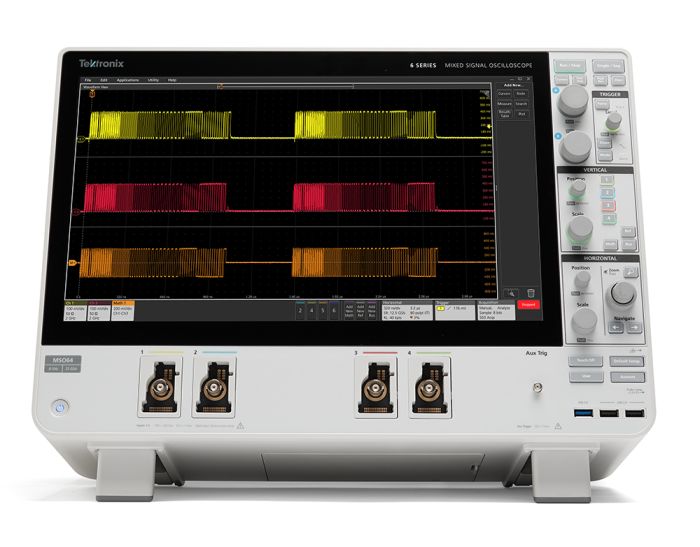This screenshot has height=547, width=700.
Task: Open the File menu
Action: tap(88, 80)
